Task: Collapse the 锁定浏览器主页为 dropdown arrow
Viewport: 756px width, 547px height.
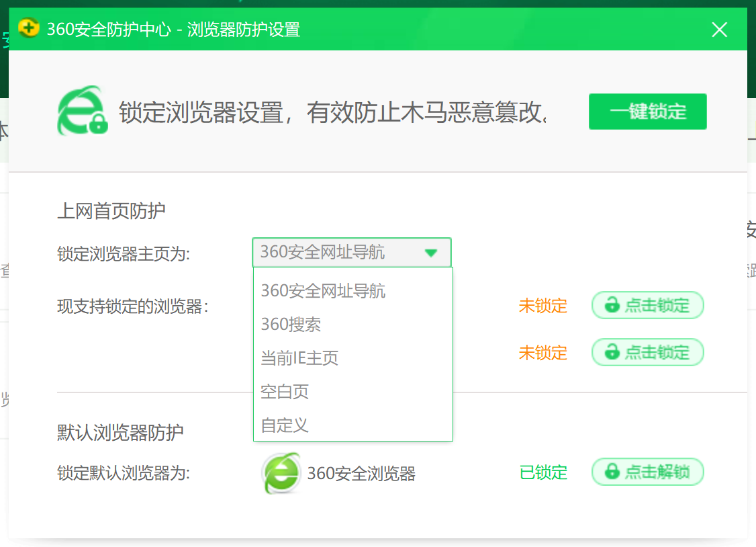Action: coord(431,252)
